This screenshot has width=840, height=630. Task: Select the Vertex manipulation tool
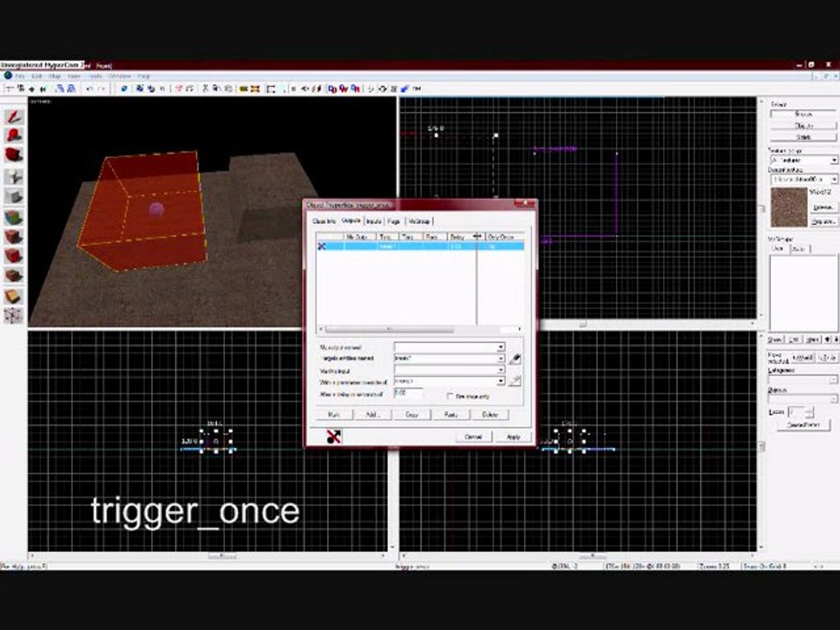coord(13,316)
